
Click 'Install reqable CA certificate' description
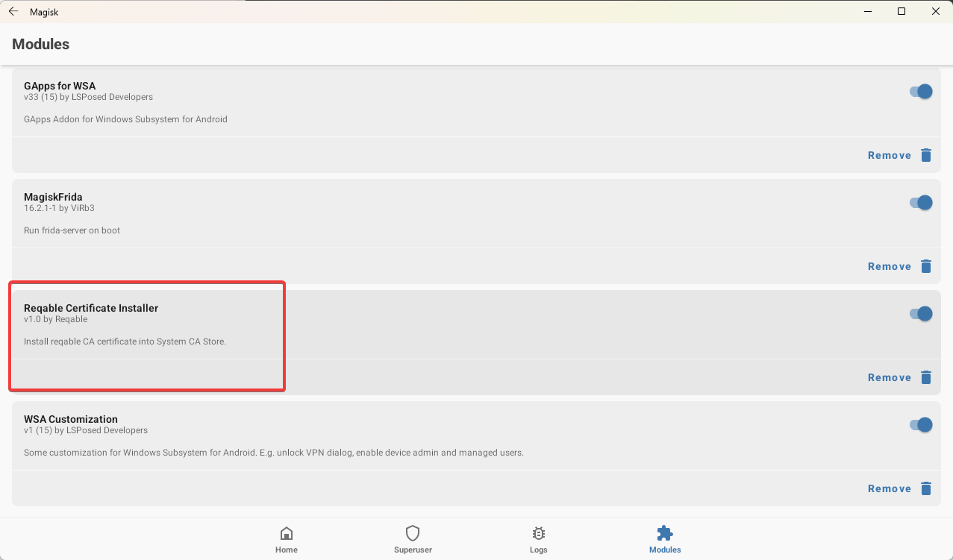[125, 342]
